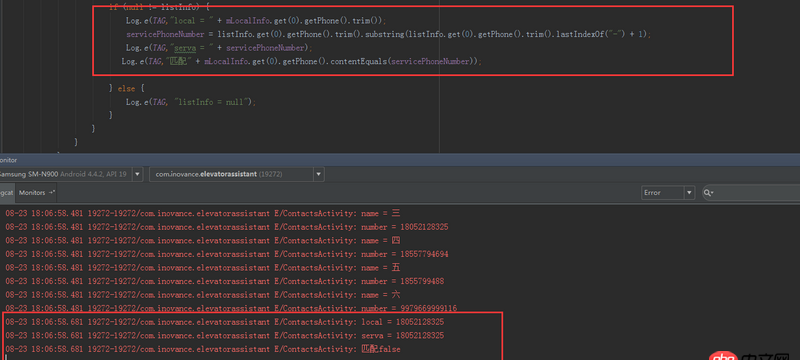Screen dimensions: 800x360
Task: Click the "listInfo = null" log statement
Action: point(191,102)
